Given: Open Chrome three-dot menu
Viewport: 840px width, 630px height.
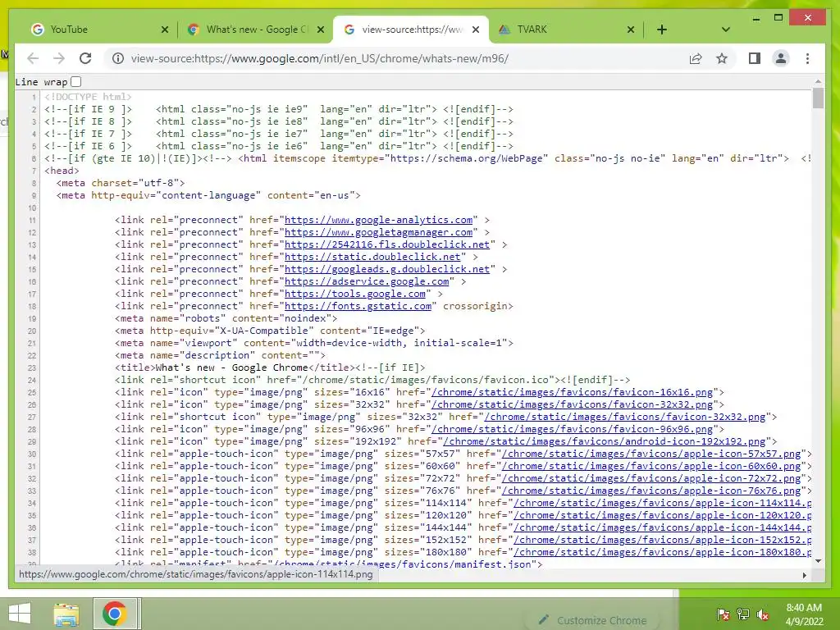Looking at the screenshot, I should (807, 58).
